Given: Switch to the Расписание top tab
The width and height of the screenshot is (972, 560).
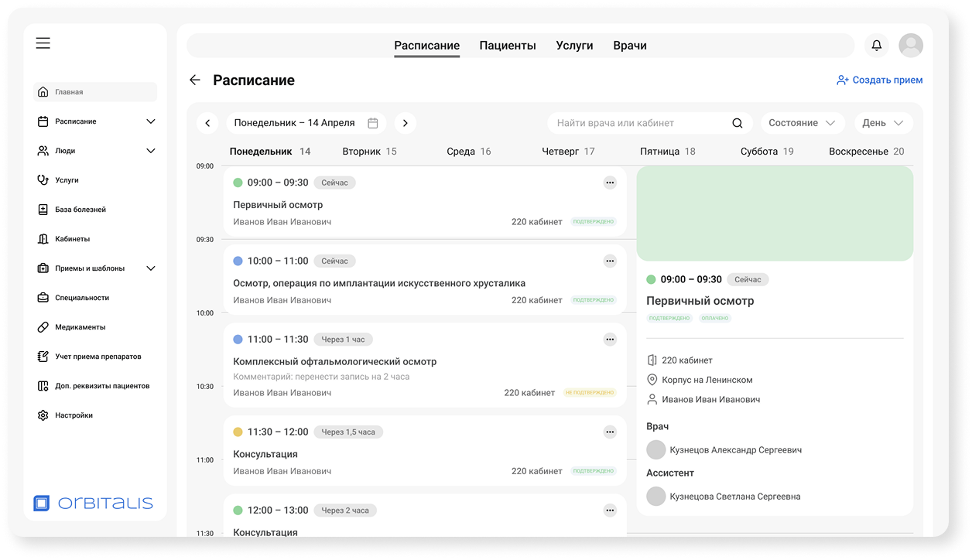Looking at the screenshot, I should [427, 46].
